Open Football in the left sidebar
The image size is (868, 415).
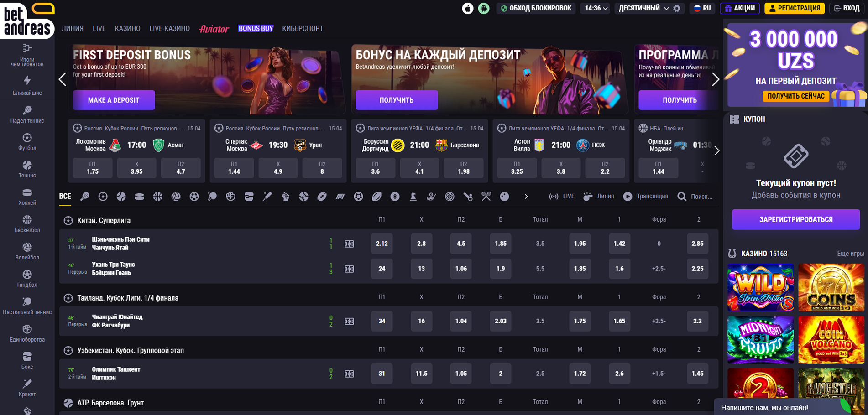click(x=27, y=142)
